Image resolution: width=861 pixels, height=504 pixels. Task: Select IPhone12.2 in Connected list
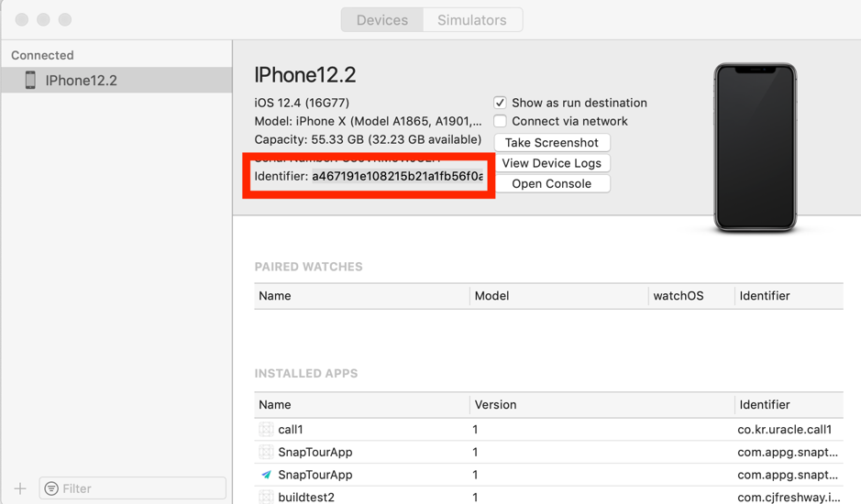pyautogui.click(x=116, y=80)
